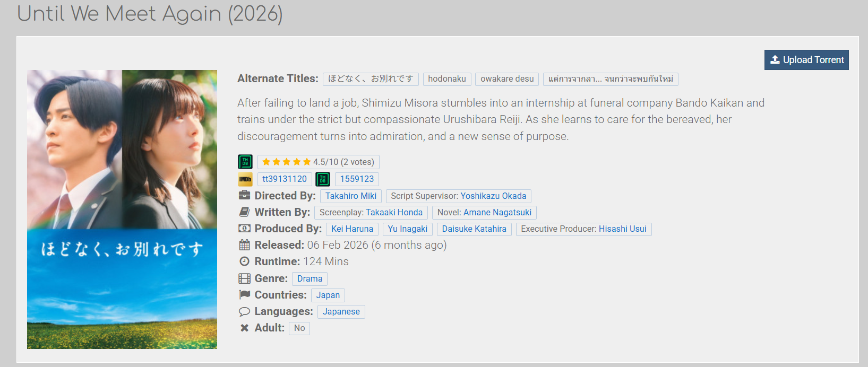Open IMDb link tt39131120
Image resolution: width=868 pixels, height=367 pixels.
(285, 179)
